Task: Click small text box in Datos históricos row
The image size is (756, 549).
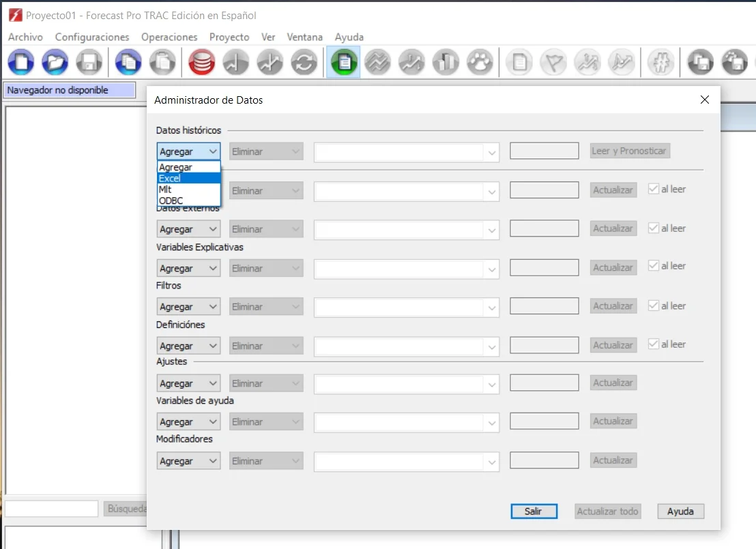Action: (544, 151)
